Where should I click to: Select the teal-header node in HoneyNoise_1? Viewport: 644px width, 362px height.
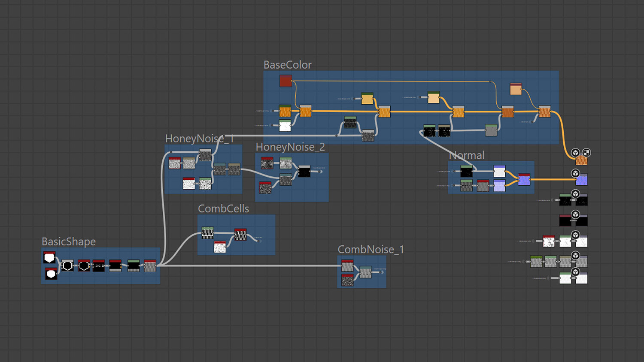point(220,169)
